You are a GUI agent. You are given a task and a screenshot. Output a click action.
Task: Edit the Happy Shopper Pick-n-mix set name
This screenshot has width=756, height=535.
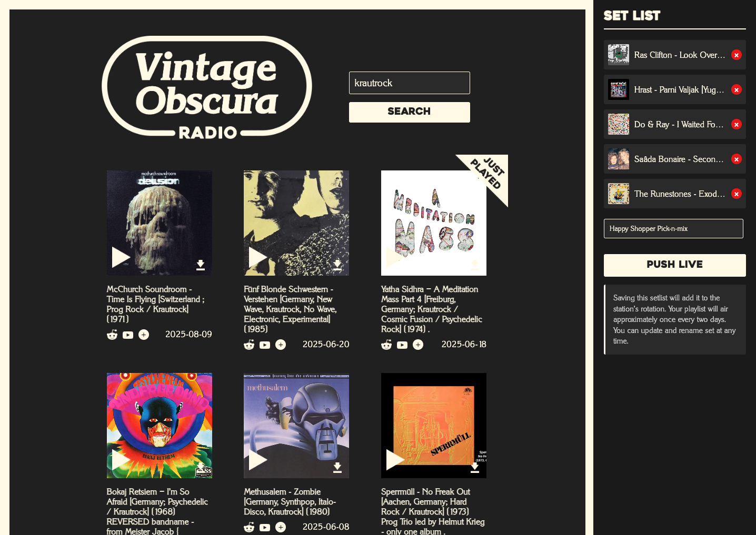coord(673,228)
